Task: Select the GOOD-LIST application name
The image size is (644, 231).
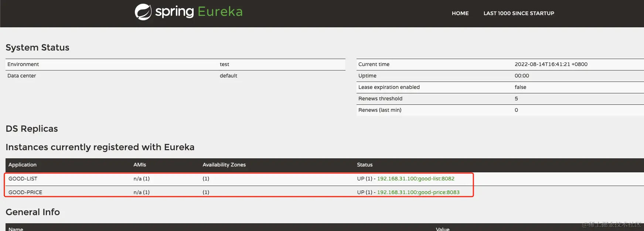Action: point(23,179)
